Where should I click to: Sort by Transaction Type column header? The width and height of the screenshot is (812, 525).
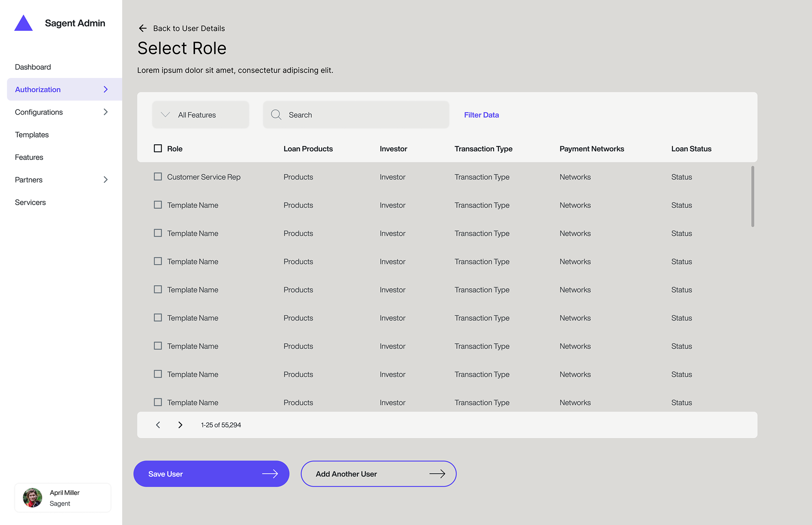point(483,148)
